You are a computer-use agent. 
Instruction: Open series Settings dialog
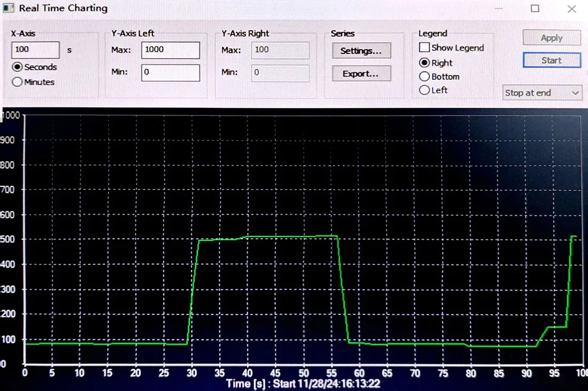pyautogui.click(x=361, y=51)
